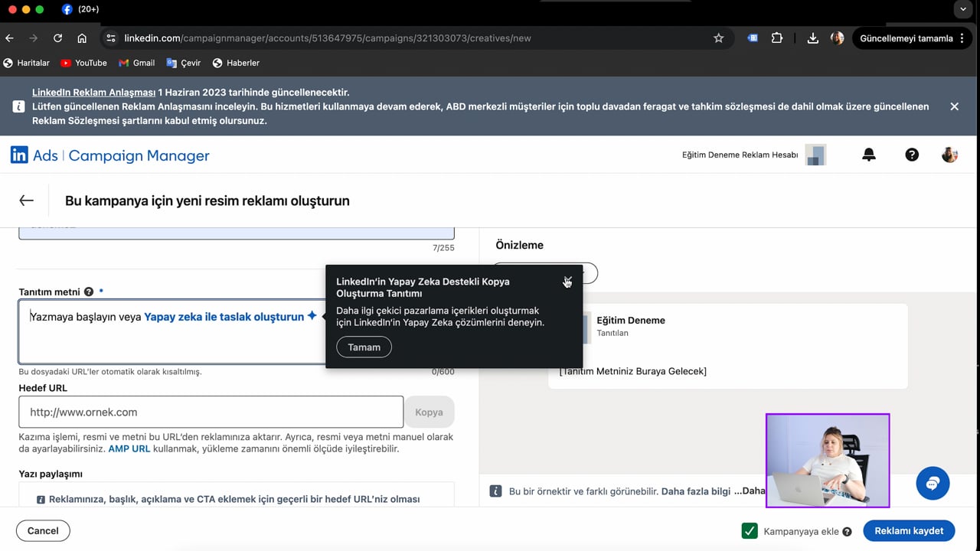This screenshot has width=980, height=551.
Task: Open notifications bell icon
Action: [x=868, y=155]
